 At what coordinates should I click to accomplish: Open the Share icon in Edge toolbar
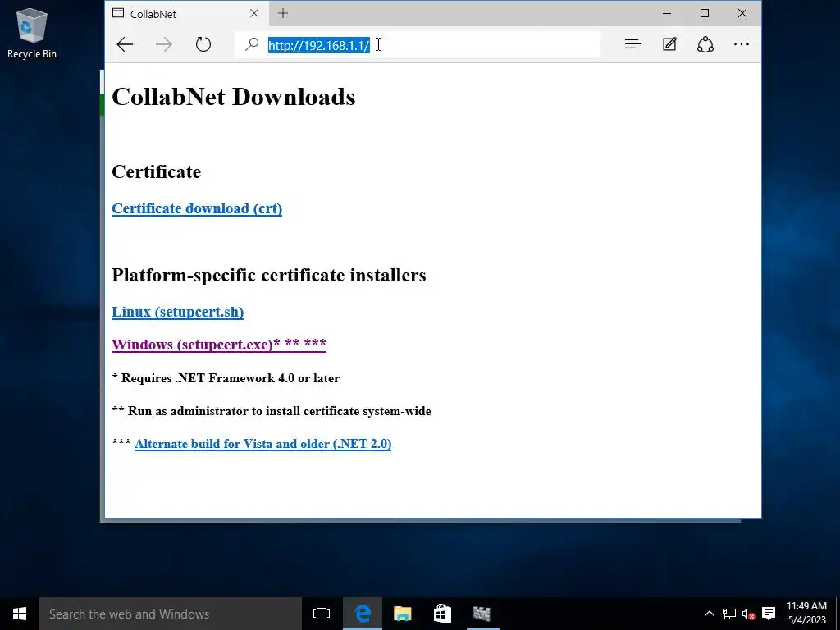705,44
